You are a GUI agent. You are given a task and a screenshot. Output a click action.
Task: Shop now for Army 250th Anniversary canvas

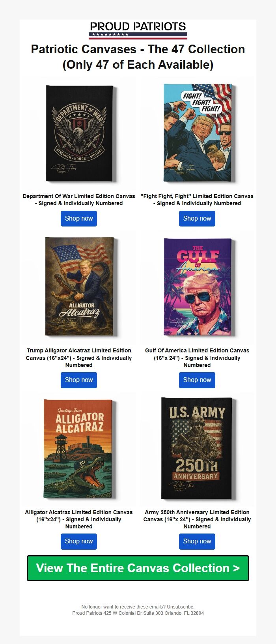(x=197, y=541)
